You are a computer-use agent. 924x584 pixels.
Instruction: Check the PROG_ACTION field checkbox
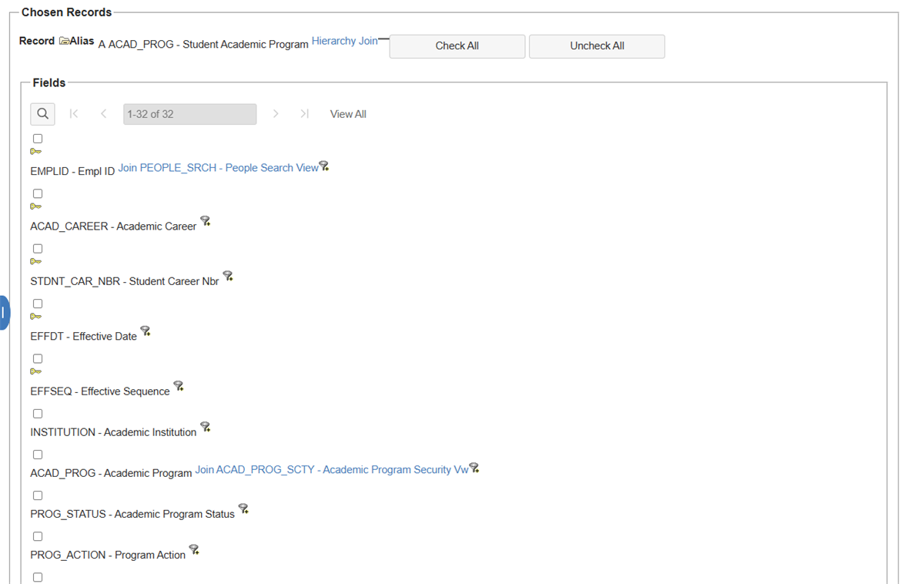coord(38,536)
